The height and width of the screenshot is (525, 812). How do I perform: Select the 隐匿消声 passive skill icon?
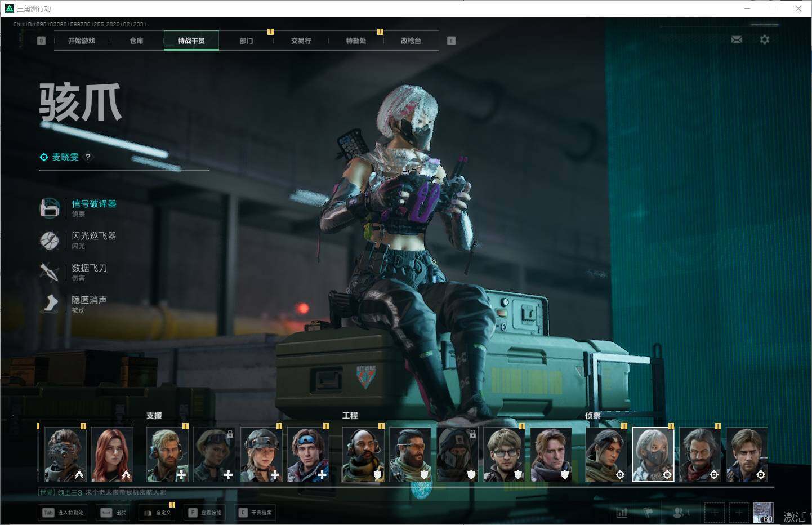point(50,304)
